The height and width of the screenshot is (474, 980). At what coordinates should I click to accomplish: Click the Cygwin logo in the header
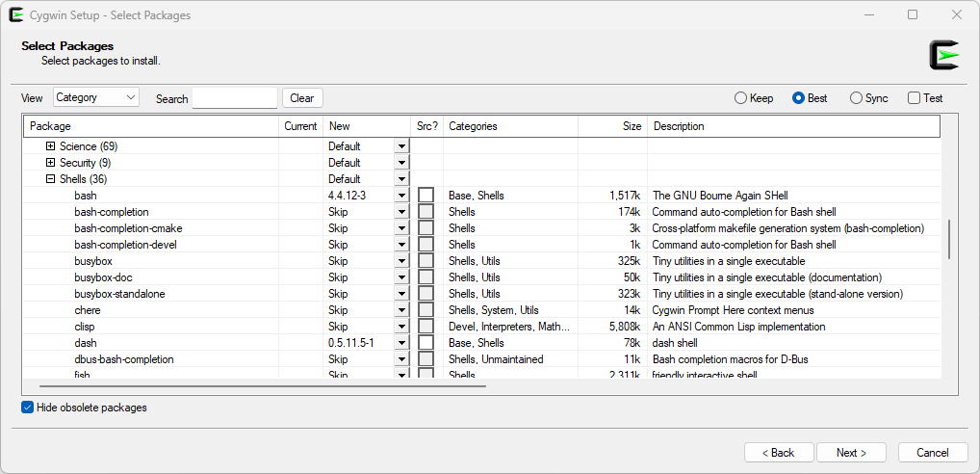(943, 55)
